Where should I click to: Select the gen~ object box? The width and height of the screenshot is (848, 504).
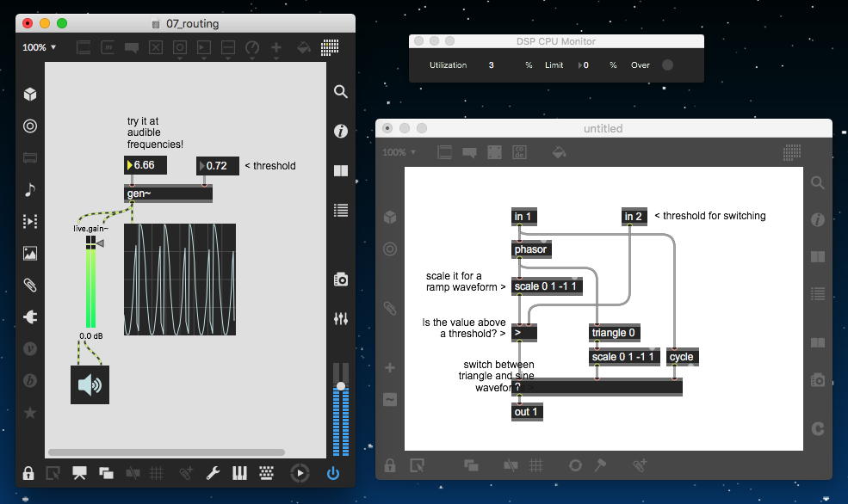pyautogui.click(x=168, y=194)
